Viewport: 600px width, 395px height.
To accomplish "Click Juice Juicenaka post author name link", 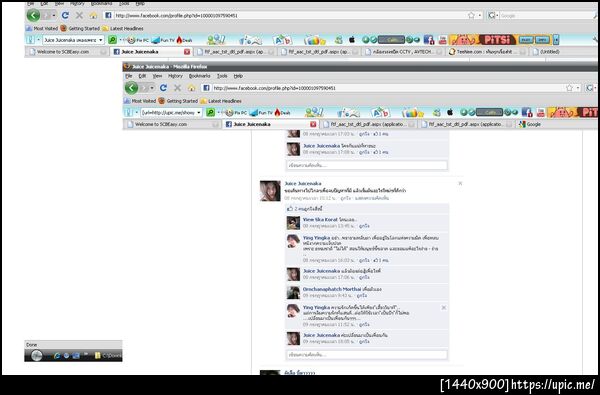I will coord(303,184).
